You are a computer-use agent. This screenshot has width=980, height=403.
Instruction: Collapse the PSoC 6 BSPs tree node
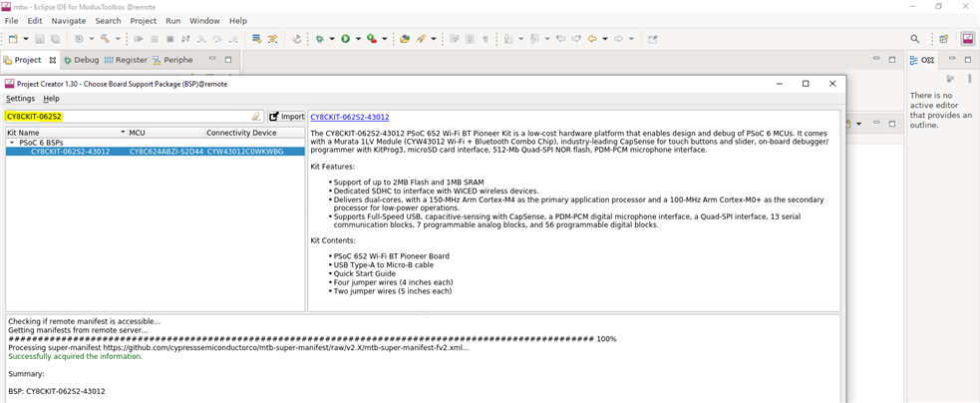click(12, 143)
